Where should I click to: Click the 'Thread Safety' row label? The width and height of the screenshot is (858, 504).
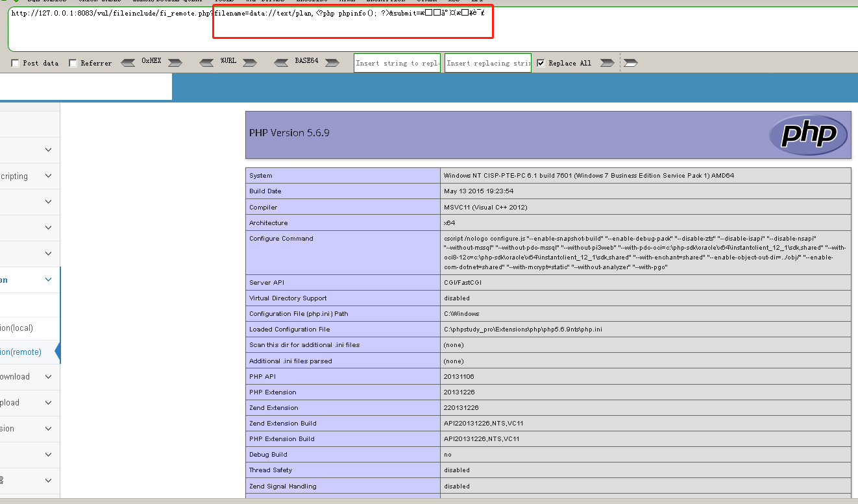(271, 470)
